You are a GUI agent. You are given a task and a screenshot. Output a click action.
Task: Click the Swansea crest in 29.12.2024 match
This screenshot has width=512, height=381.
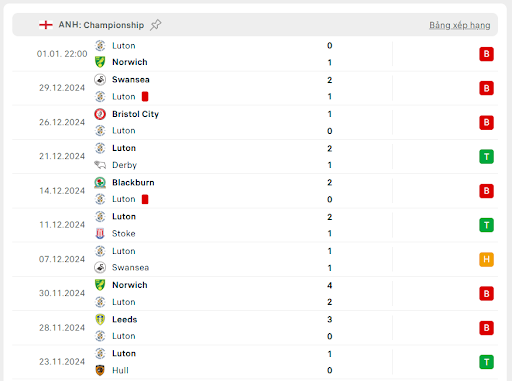100,80
